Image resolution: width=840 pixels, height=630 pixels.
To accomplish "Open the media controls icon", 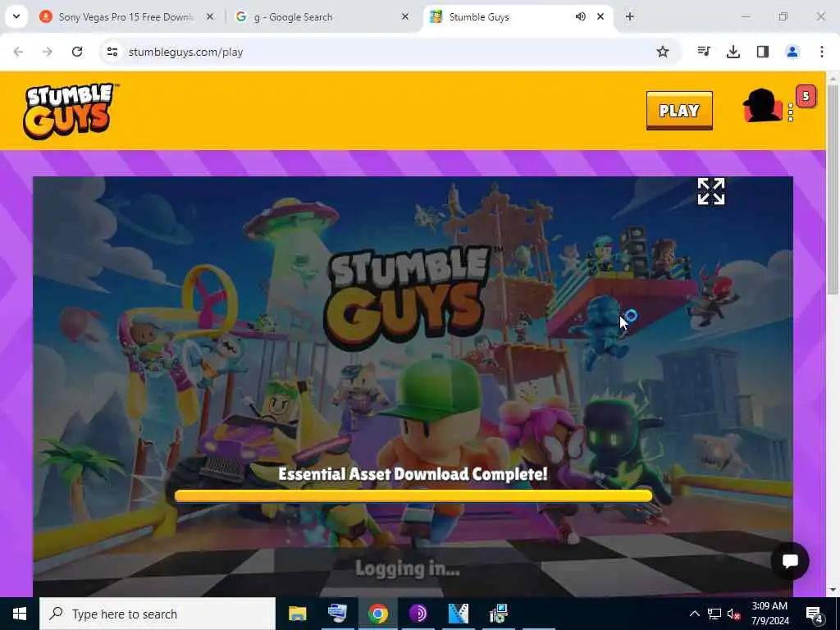I will click(704, 52).
